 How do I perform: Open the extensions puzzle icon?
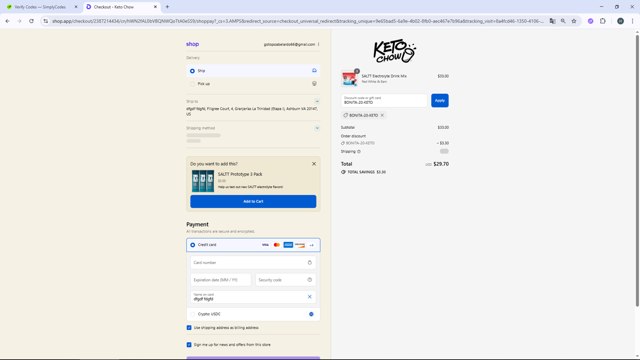point(603,21)
